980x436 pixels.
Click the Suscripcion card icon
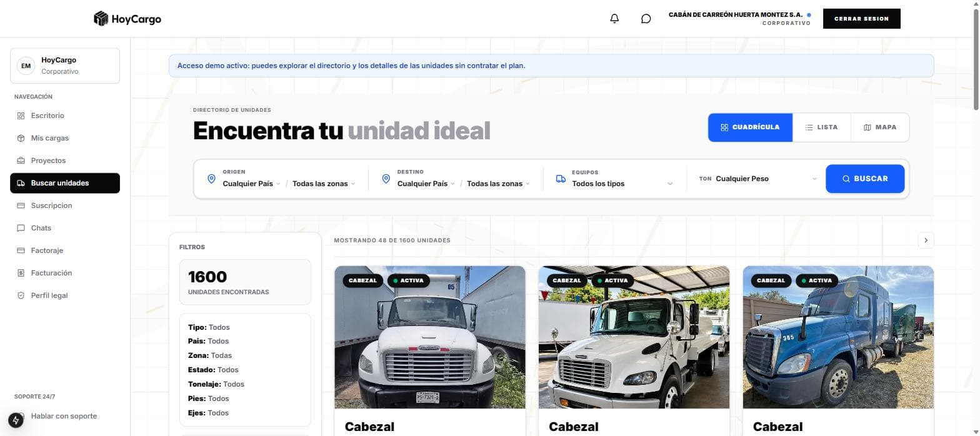21,206
